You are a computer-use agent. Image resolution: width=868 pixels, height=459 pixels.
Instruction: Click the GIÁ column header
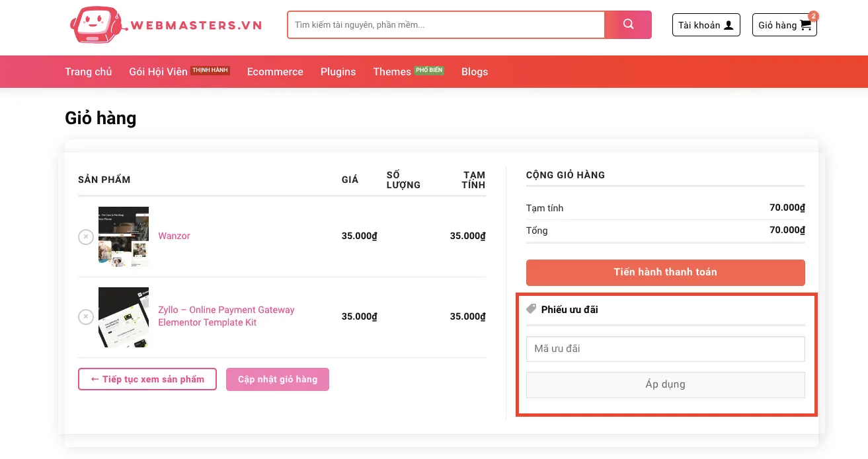[350, 180]
